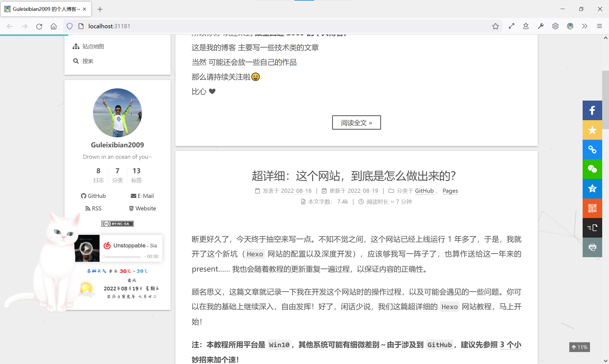Viewport: 609px width, 364px height.
Task: Click the browser fullscreen arrows icon
Action: click(x=511, y=26)
